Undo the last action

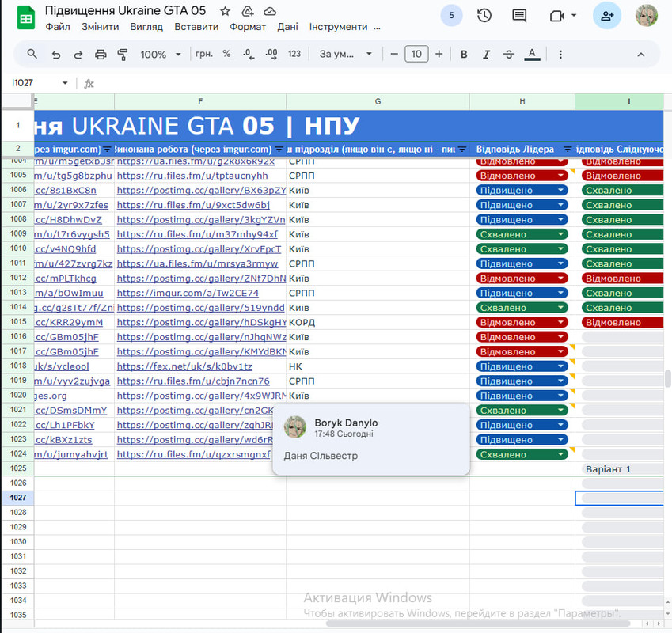(x=55, y=55)
